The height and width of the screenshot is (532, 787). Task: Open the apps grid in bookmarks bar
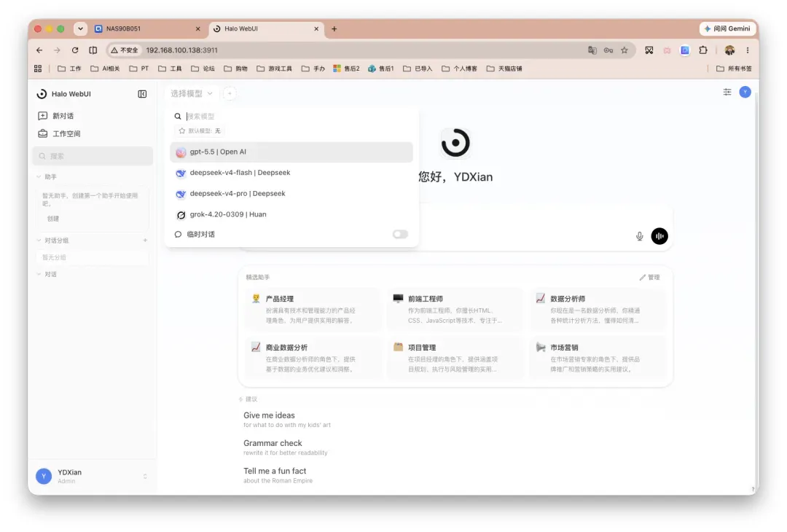click(x=38, y=69)
